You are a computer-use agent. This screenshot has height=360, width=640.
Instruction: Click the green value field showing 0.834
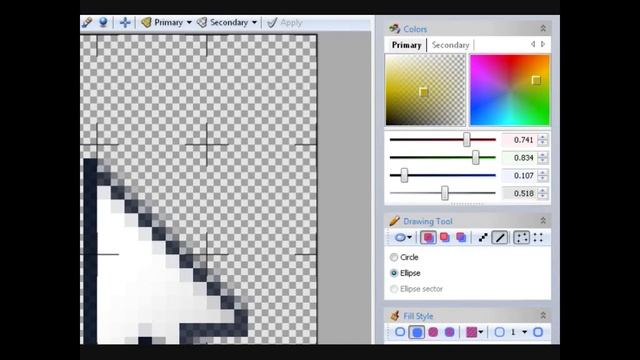pyautogui.click(x=519, y=158)
